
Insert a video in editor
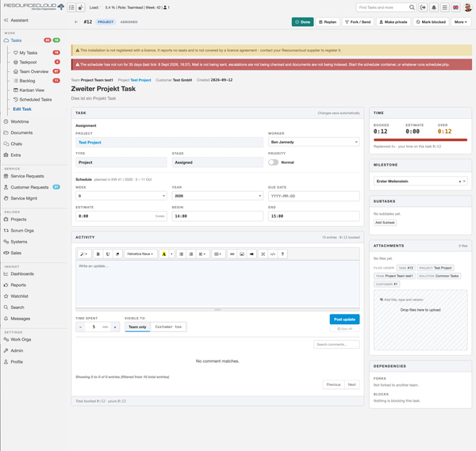(251, 254)
